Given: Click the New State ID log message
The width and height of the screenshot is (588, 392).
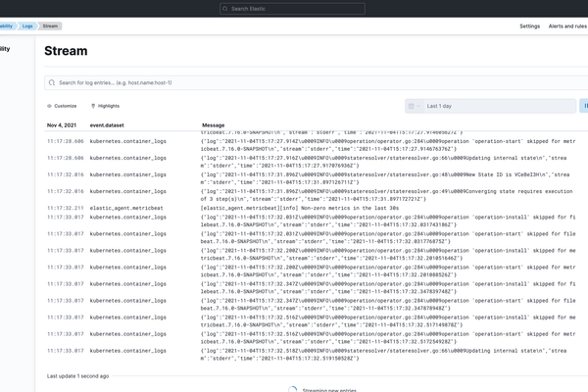Looking at the screenshot, I should tap(385, 178).
